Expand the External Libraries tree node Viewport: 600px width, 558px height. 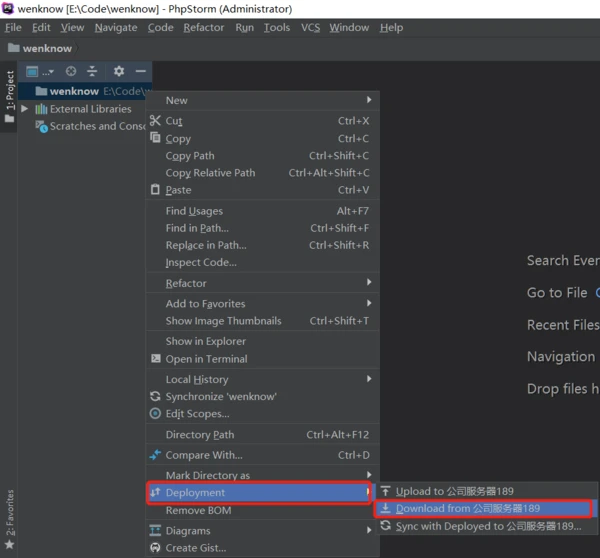[x=24, y=109]
